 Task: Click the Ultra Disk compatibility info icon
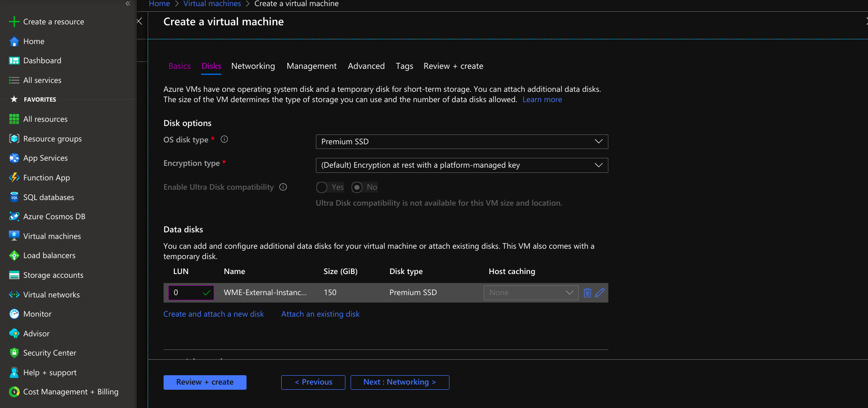coord(283,187)
